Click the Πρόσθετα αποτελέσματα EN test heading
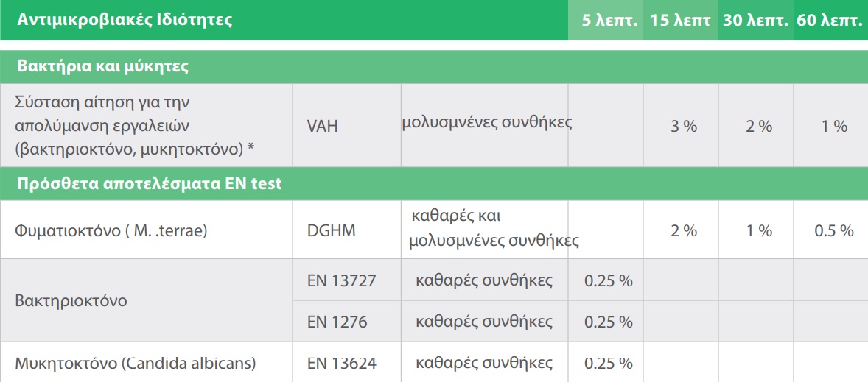 (x=150, y=183)
